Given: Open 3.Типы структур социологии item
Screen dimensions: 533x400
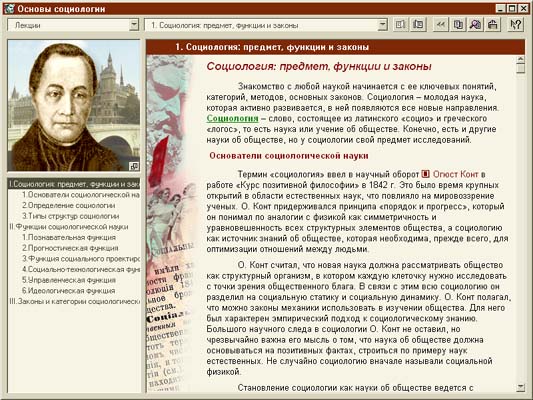Looking at the screenshot, I should tap(70, 216).
